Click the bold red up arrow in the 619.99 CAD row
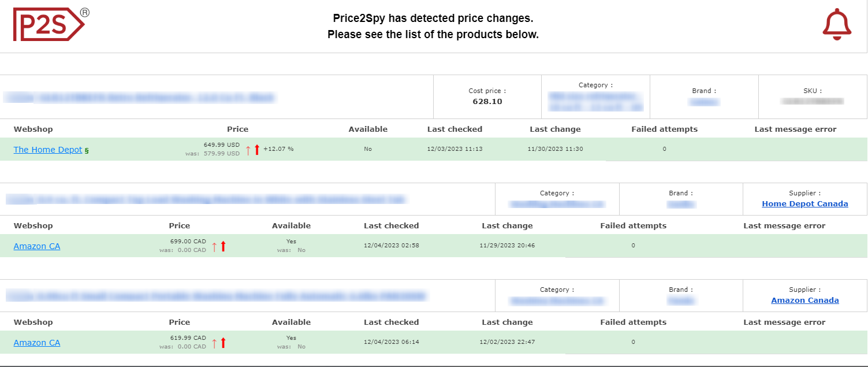This screenshot has width=868, height=367. [223, 343]
